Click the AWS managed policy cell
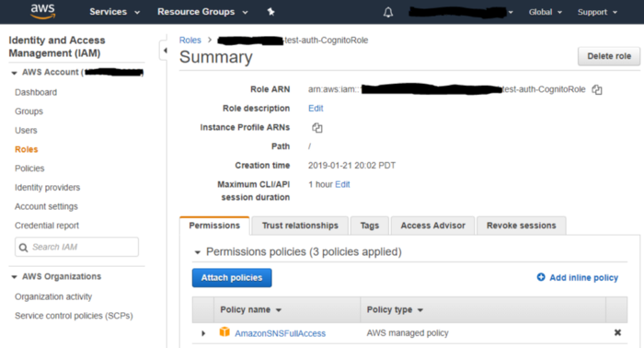The image size is (644, 348). (408, 333)
